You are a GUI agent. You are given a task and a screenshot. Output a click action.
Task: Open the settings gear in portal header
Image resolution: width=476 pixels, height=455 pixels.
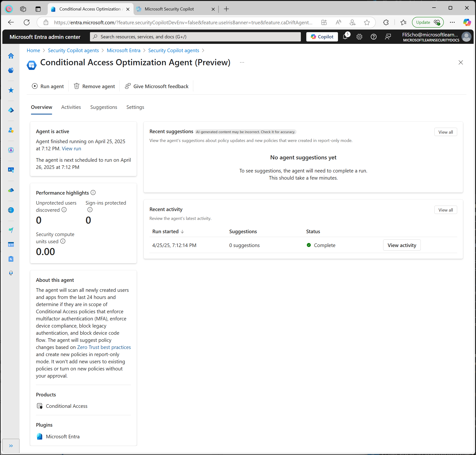359,37
